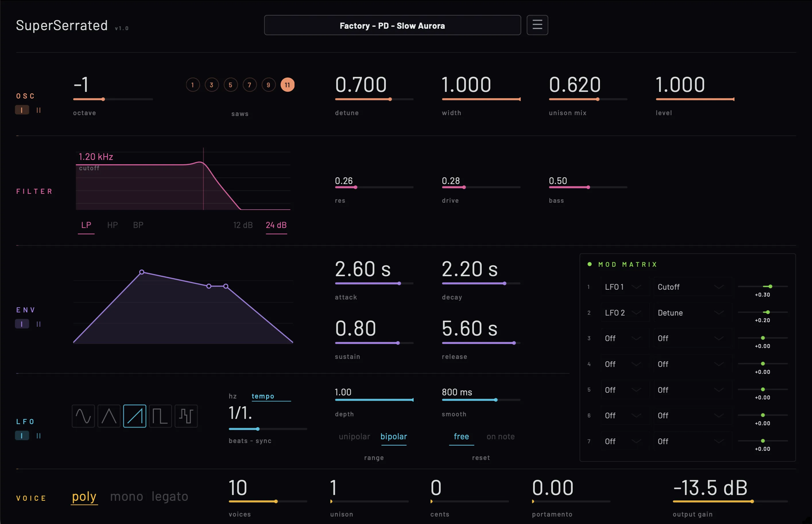Switch to LFO I
The height and width of the screenshot is (524, 812).
coord(22,436)
